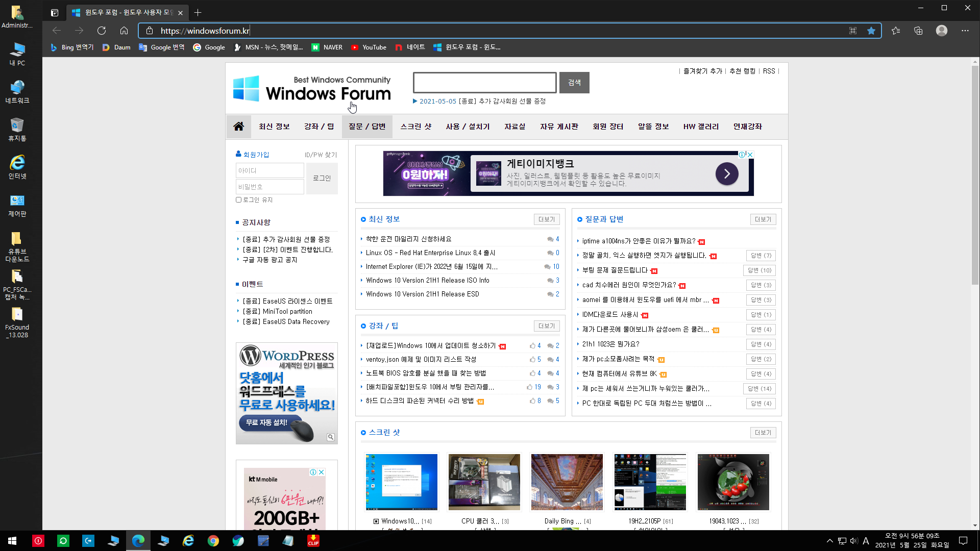Close the kt M mobile ad

(x=322, y=472)
